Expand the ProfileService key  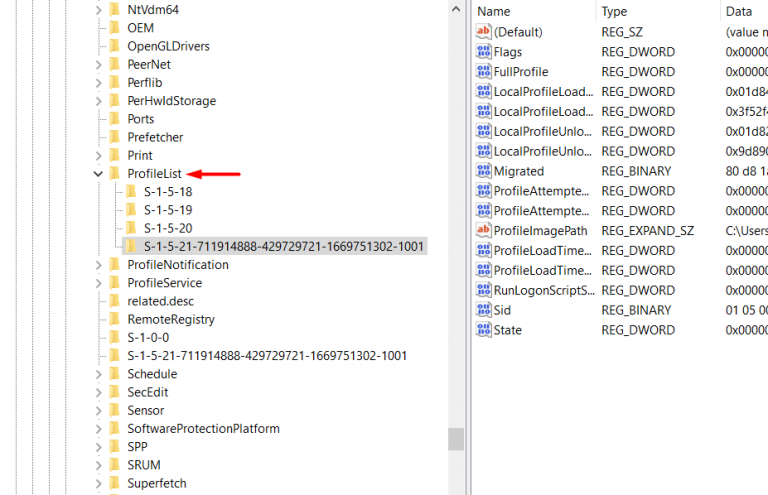[x=98, y=283]
